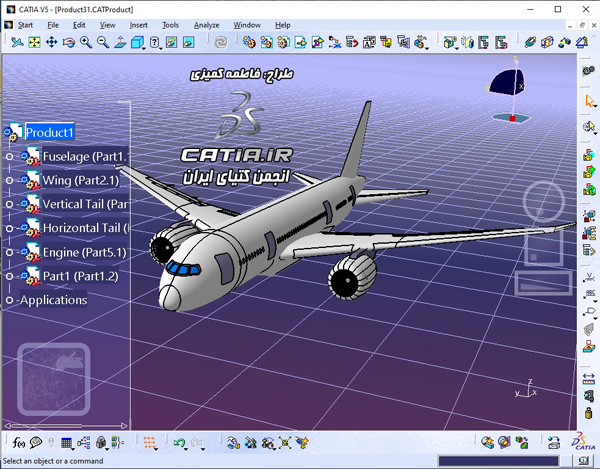Screen dimensions: 600x469
Task: Click the binoculars icon in right toolbar
Action: tap(589, 71)
